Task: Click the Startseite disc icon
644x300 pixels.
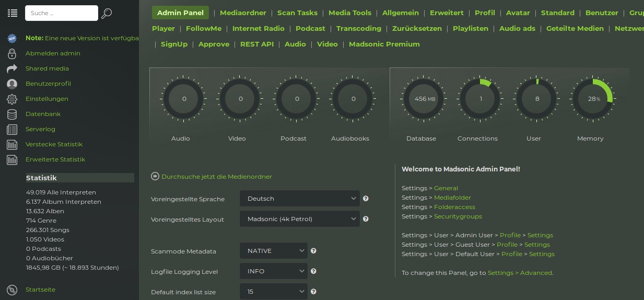Action: (x=12, y=290)
